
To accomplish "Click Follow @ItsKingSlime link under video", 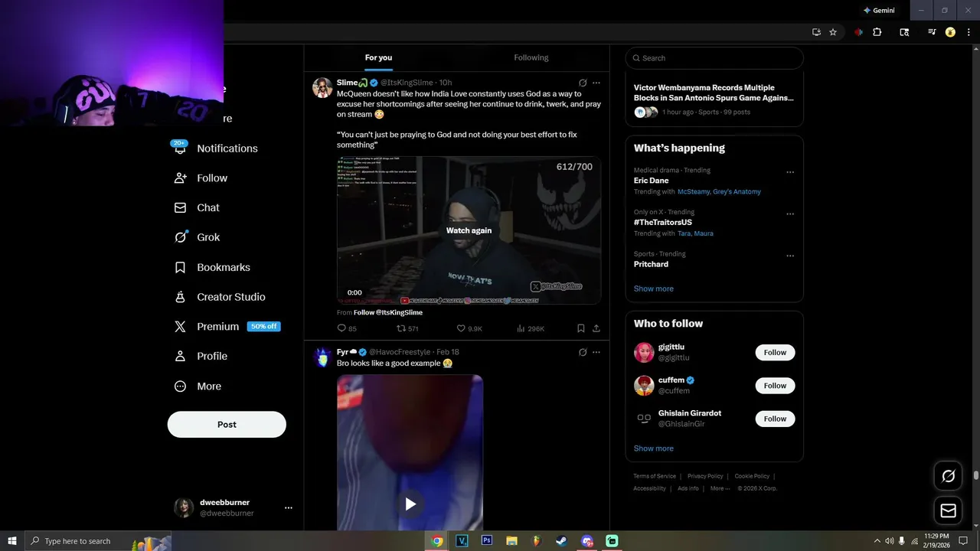I will [x=388, y=312].
